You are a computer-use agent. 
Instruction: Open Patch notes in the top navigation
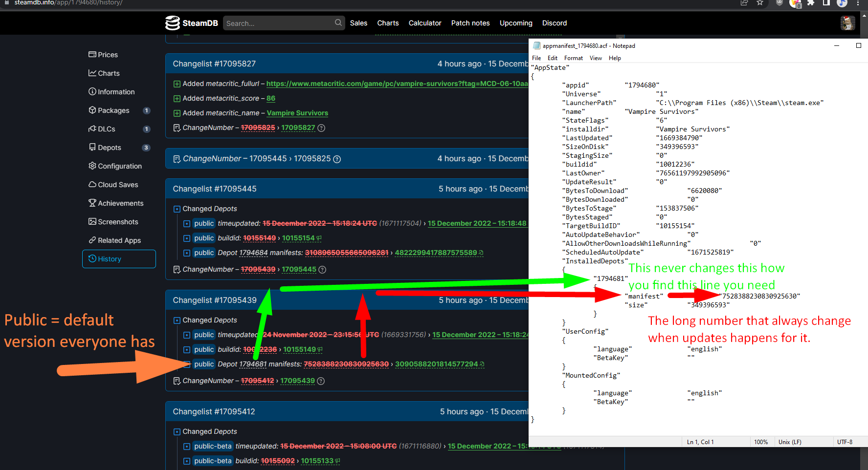[470, 23]
